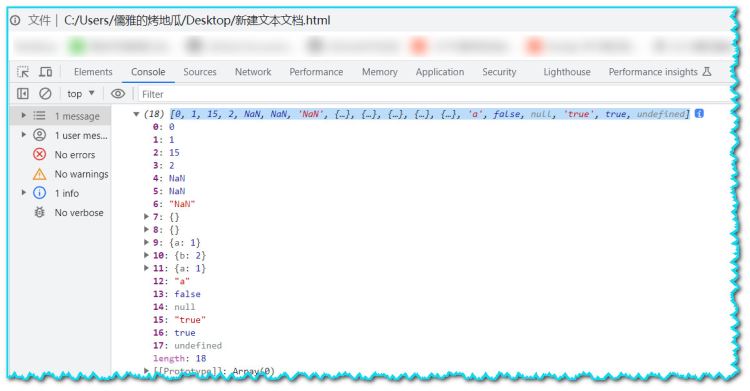
Task: Open live expression eye icon
Action: click(x=118, y=94)
